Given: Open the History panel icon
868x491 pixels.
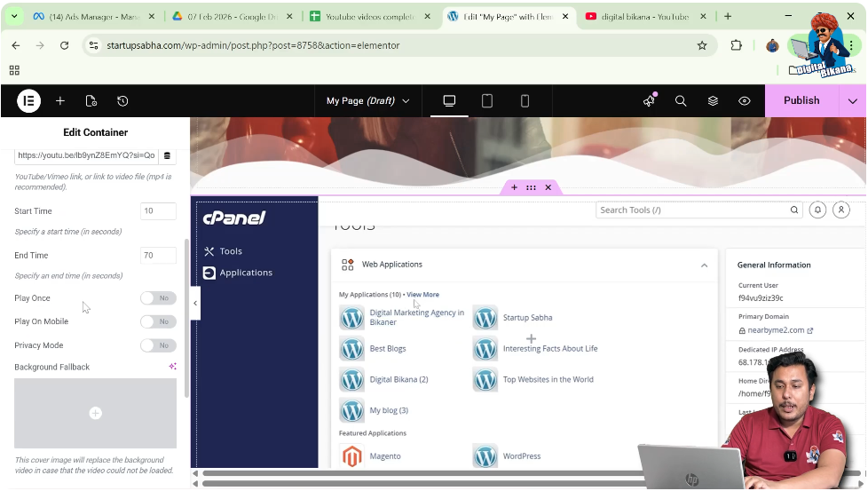Looking at the screenshot, I should point(122,101).
